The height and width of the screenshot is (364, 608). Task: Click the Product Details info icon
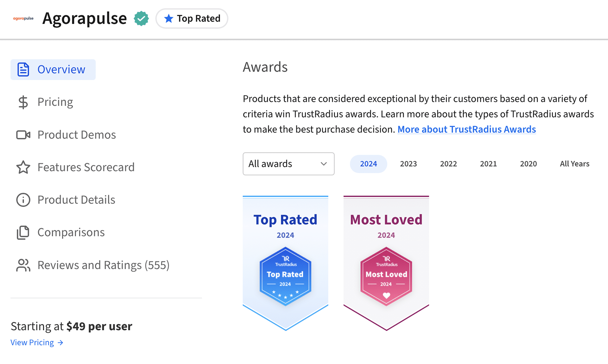point(23,200)
